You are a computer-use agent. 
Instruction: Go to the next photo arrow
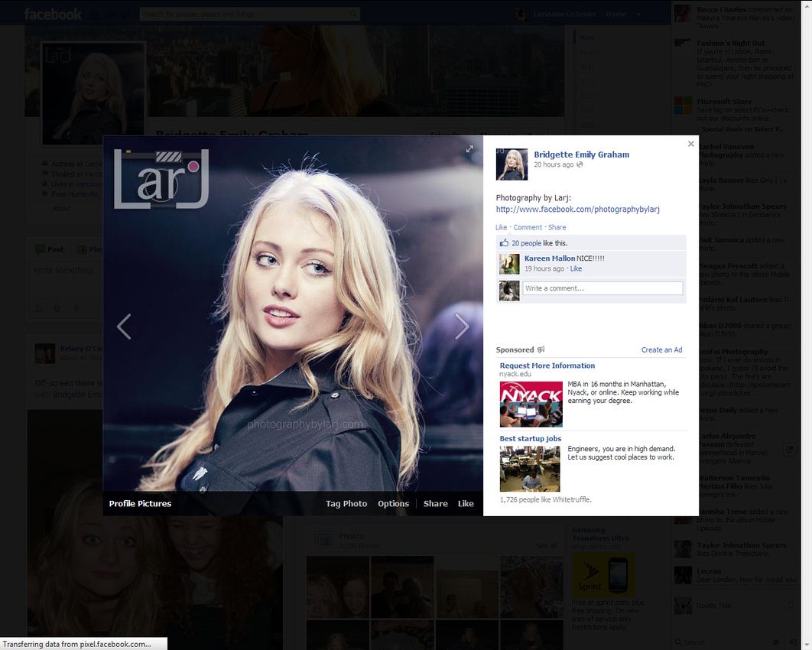click(x=461, y=327)
